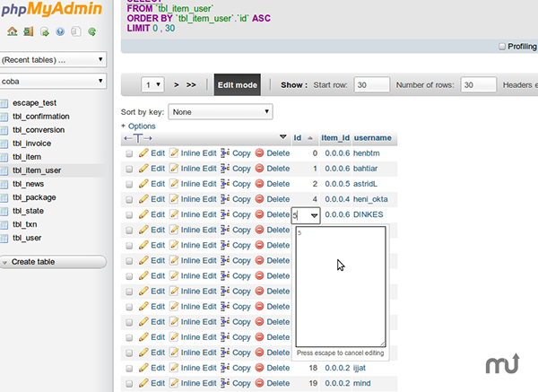Click the red Delete icon for row bahtiar
The height and width of the screenshot is (392, 538).
(x=260, y=169)
